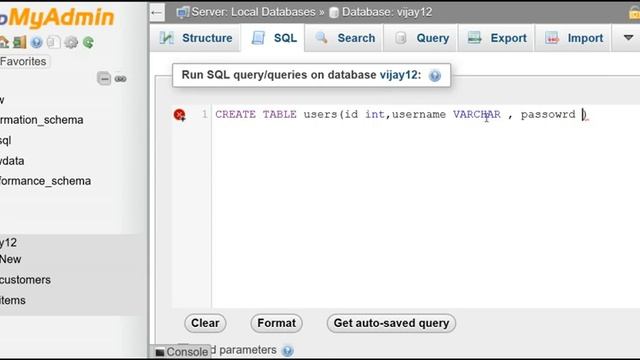
Task: Click New under vijay12 database
Action: (11, 260)
